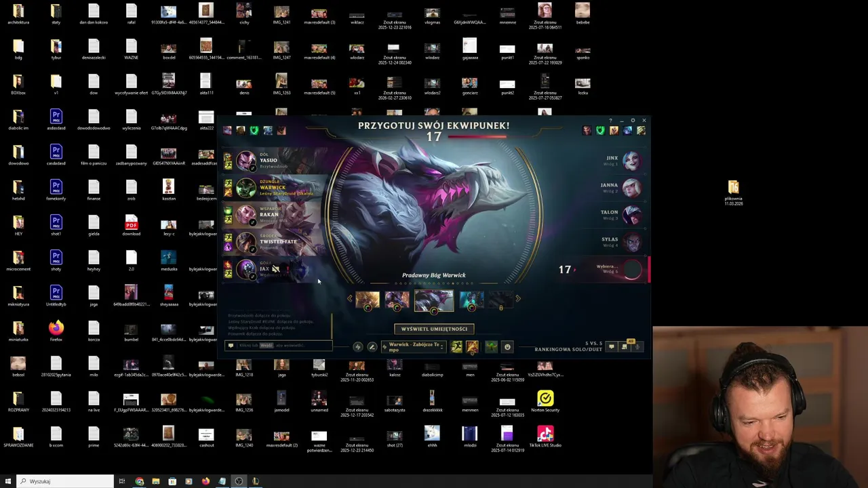868x488 pixels.
Task: Click Windows search box Wyszukaj
Action: pos(66,481)
